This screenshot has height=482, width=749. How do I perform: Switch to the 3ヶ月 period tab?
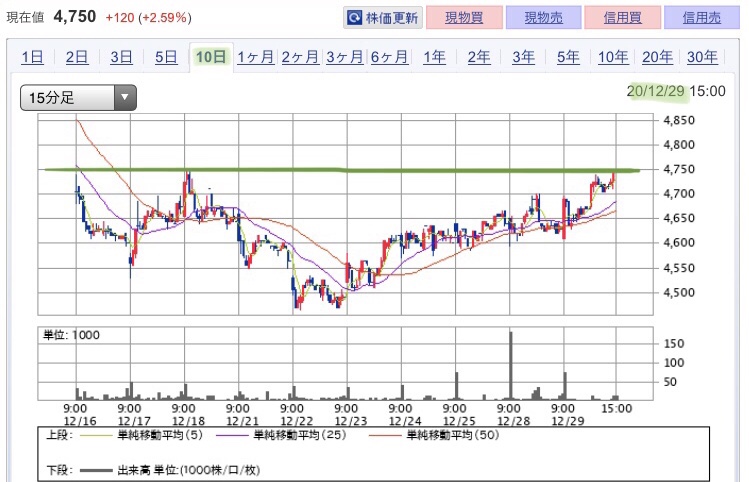(345, 57)
